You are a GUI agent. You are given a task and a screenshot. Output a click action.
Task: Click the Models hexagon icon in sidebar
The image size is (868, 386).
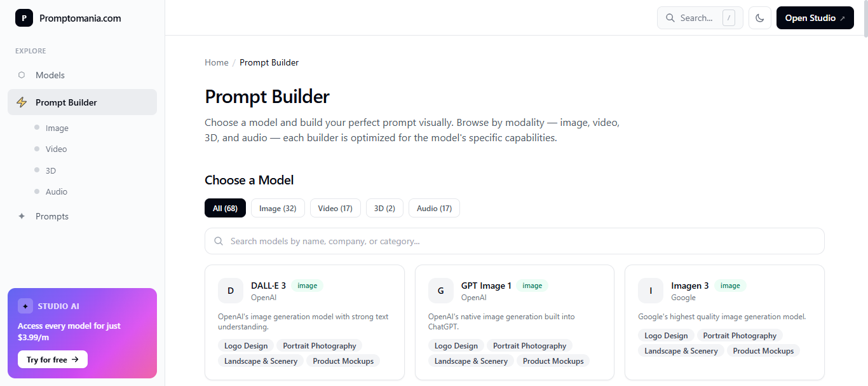[x=22, y=75]
